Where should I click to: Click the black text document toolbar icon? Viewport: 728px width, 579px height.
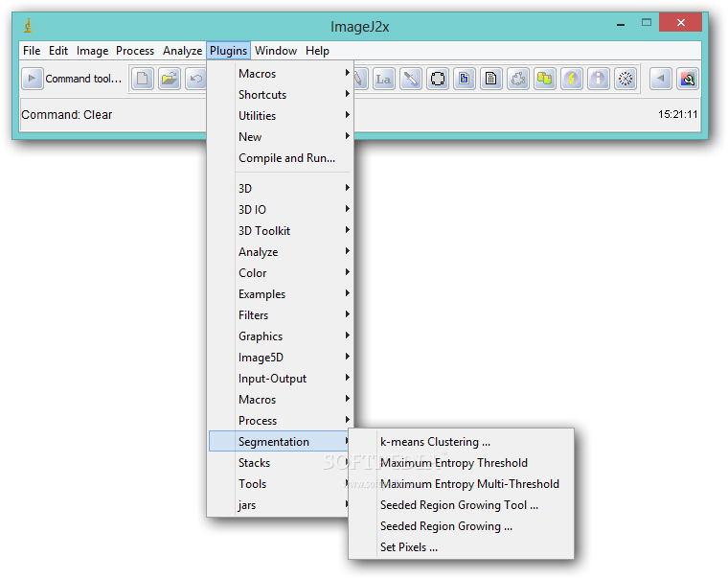click(x=491, y=79)
